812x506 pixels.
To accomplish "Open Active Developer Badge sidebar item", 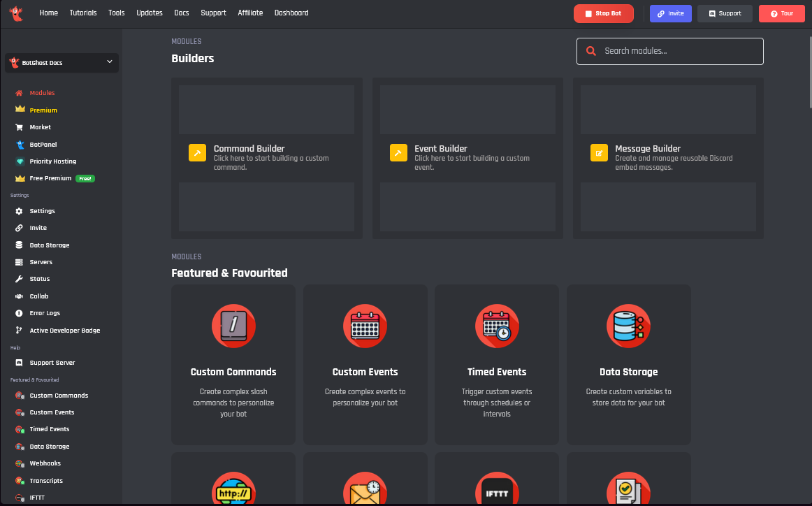I will (x=64, y=331).
